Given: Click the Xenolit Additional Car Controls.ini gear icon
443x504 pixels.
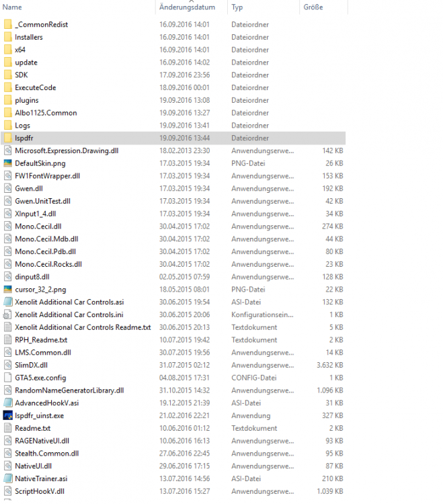Looking at the screenshot, I should coord(7,314).
